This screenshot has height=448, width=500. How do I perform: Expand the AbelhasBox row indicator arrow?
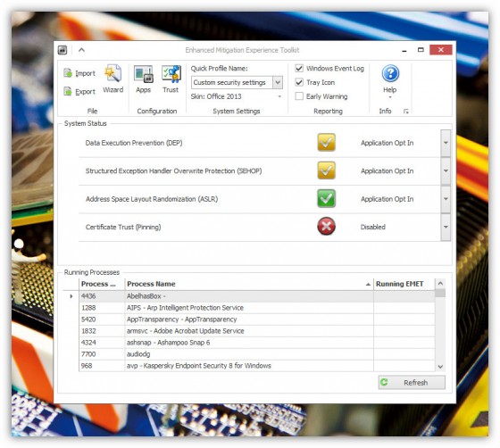pos(71,296)
